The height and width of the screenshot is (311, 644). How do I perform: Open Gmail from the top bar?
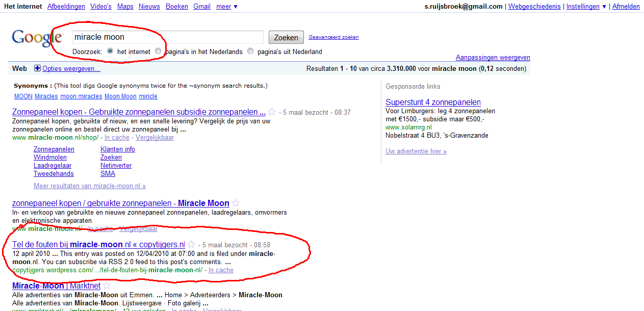coord(202,7)
